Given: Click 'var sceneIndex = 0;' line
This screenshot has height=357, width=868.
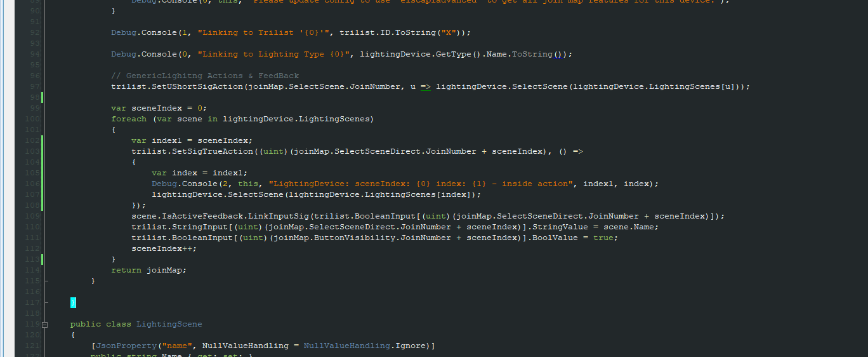Looking at the screenshot, I should click(x=159, y=108).
